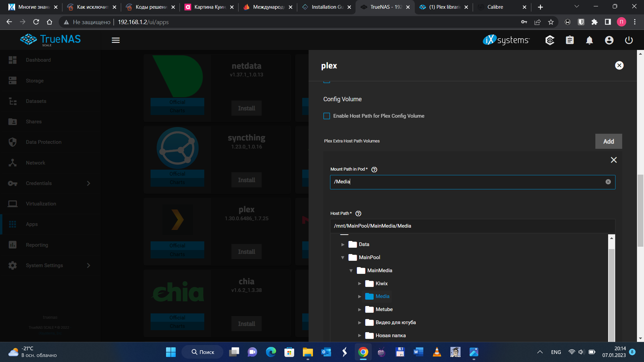The width and height of the screenshot is (644, 362).
Task: Click the Host Path input field
Action: [473, 226]
